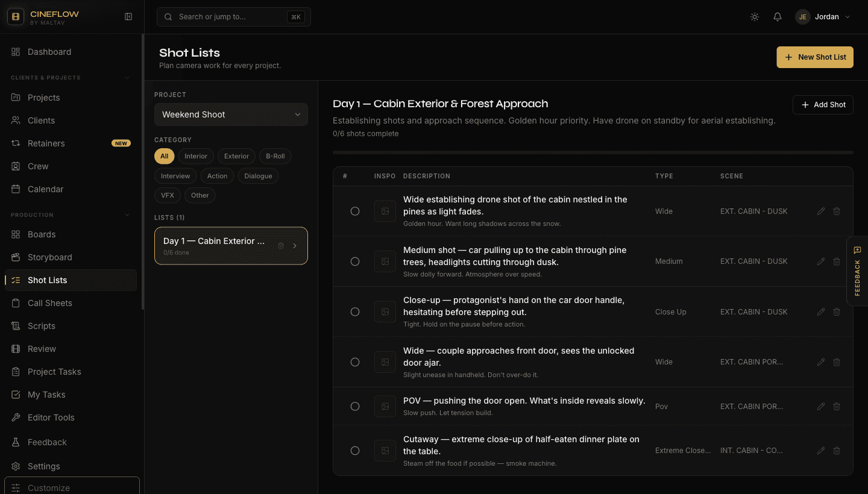Open inspiration image for Medium car shot

tap(385, 261)
